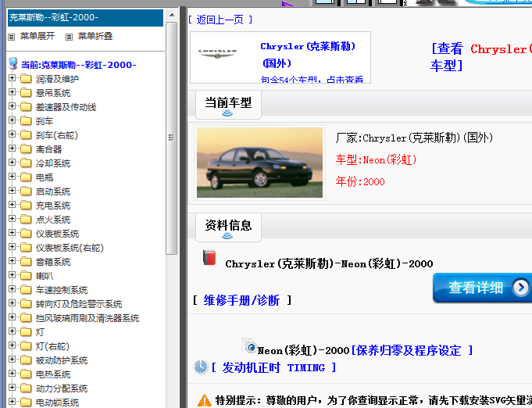
Task: Open the Chrysler(克莱斯勒)(国外) brand link
Action: (x=308, y=55)
